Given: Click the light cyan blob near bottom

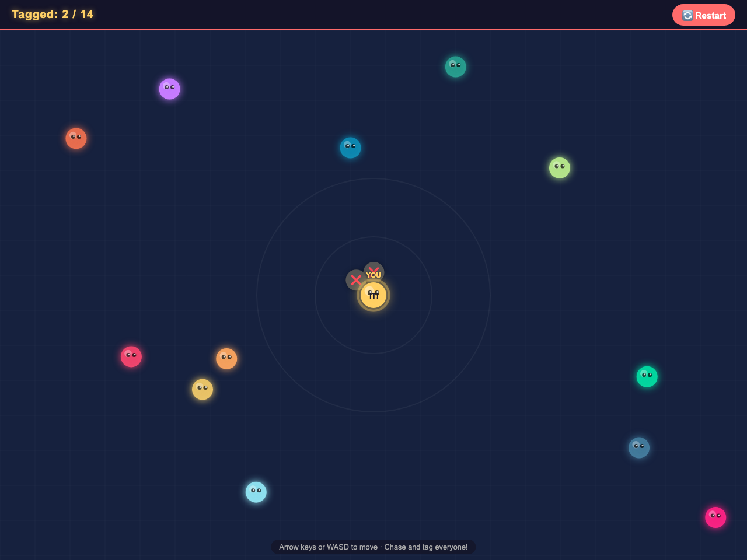Looking at the screenshot, I should pos(256,492).
